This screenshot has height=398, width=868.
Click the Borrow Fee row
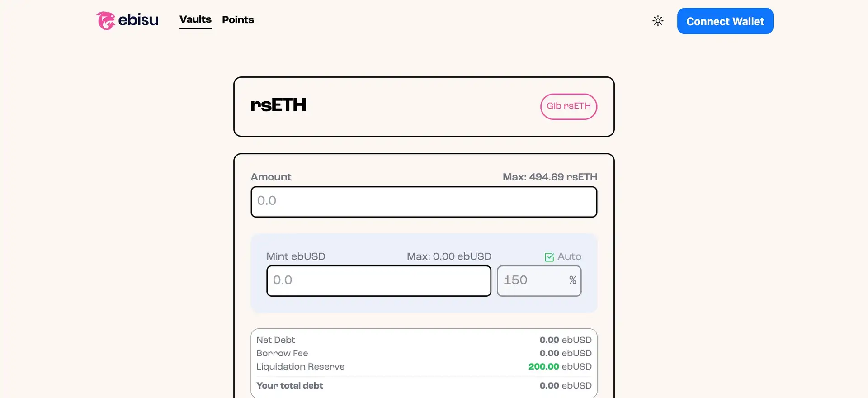click(x=424, y=353)
